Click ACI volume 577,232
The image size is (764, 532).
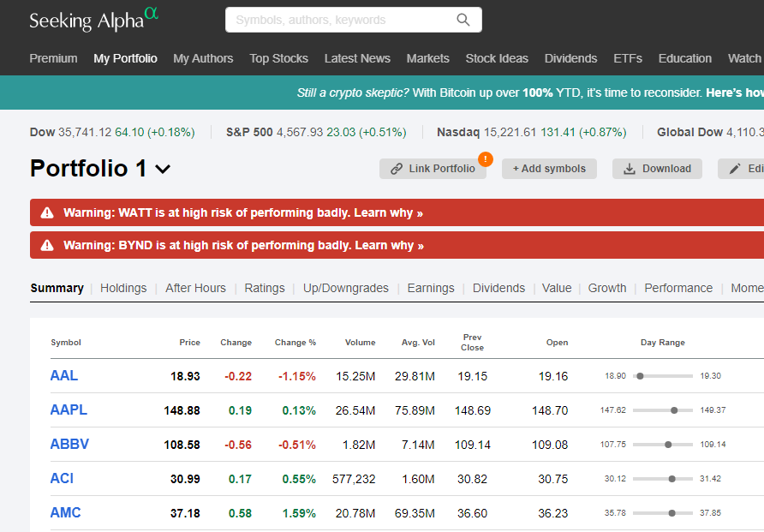[354, 480]
